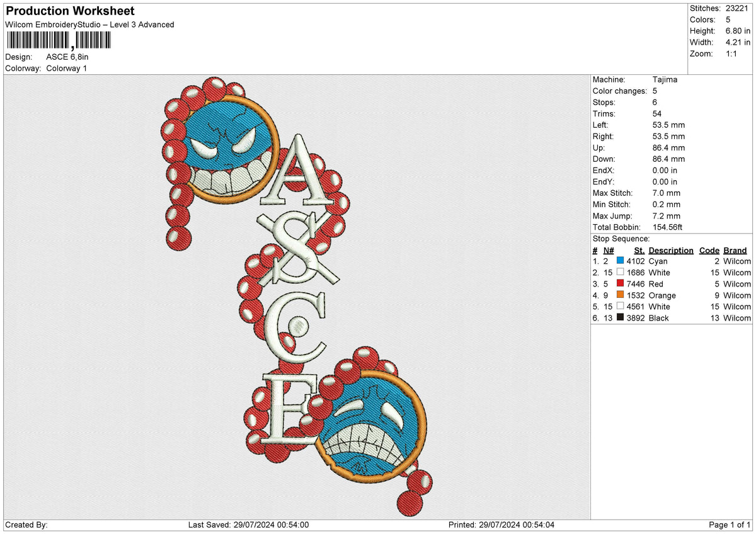Click the Min Stitch value '0.2 mm'
This screenshot has height=534, width=756.
[667, 205]
